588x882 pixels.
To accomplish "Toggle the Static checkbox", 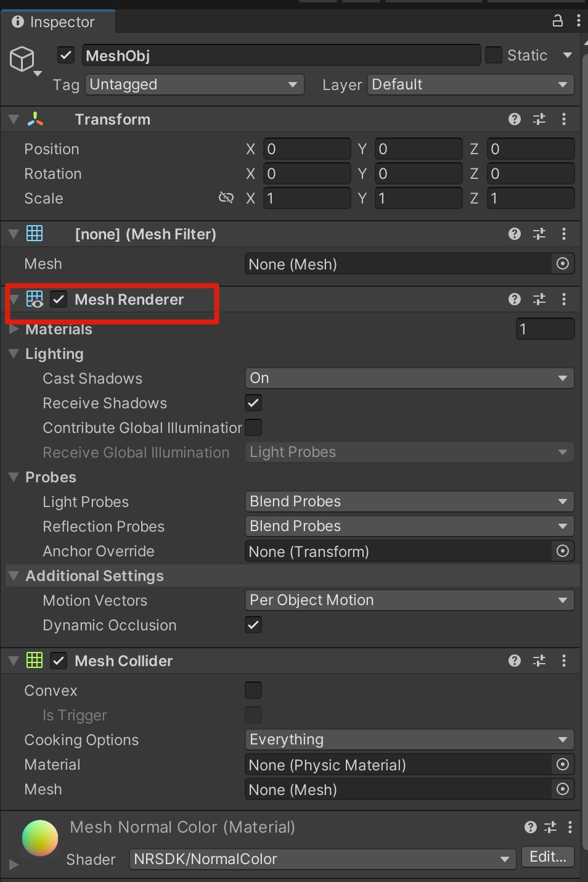I will pyautogui.click(x=494, y=55).
